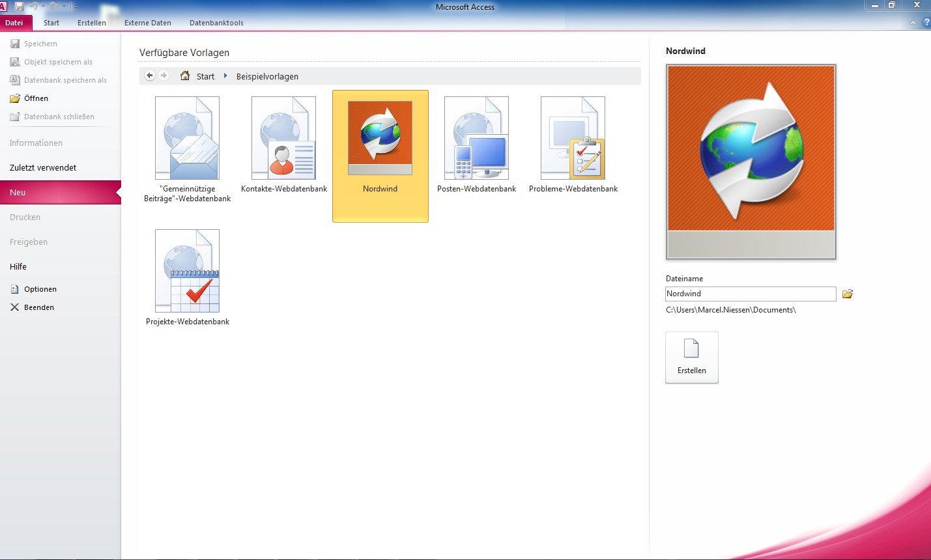Click the Speichern disk icon
The width and height of the screenshot is (931, 560).
[x=15, y=44]
